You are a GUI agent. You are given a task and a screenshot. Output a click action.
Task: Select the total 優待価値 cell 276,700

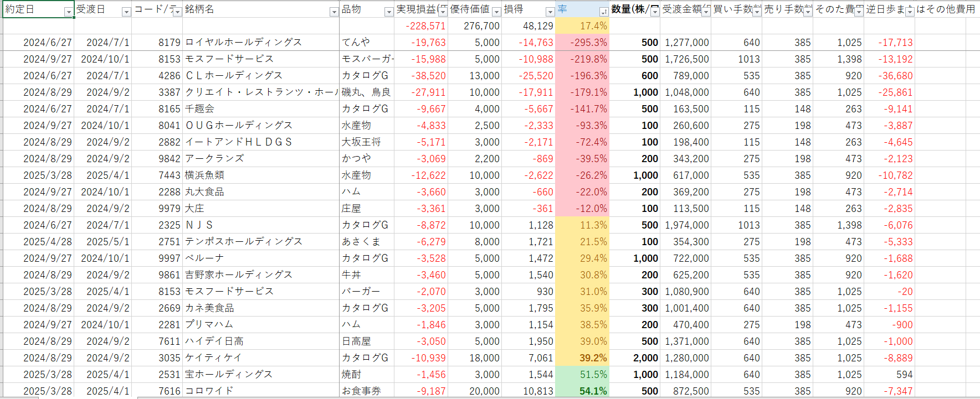click(474, 26)
